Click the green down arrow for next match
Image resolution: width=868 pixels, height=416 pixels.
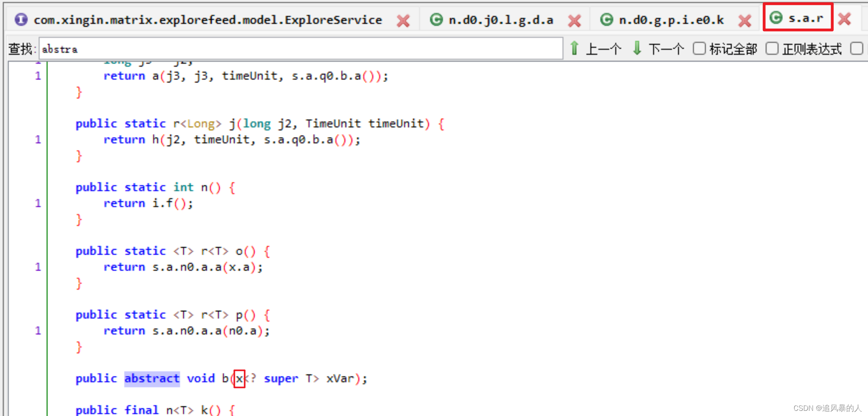[x=637, y=49]
